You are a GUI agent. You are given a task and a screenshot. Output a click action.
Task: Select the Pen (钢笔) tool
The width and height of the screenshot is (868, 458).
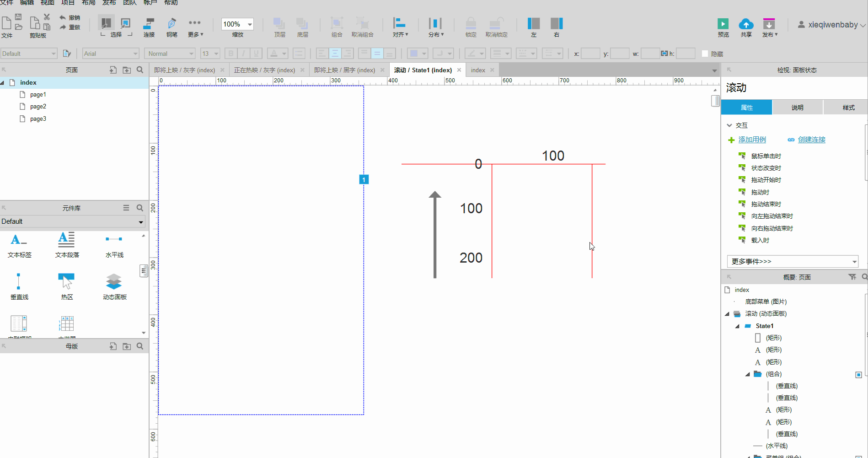click(172, 23)
